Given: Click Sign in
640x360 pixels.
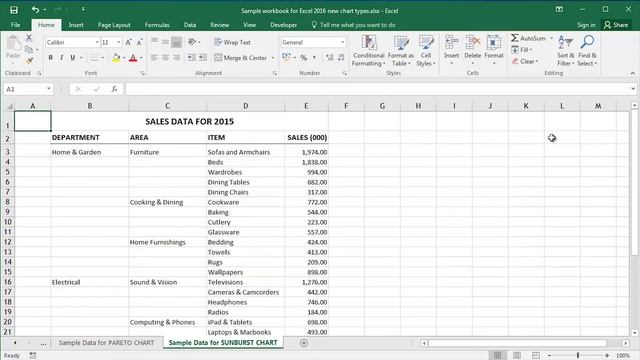Looking at the screenshot, I should click(586, 25).
